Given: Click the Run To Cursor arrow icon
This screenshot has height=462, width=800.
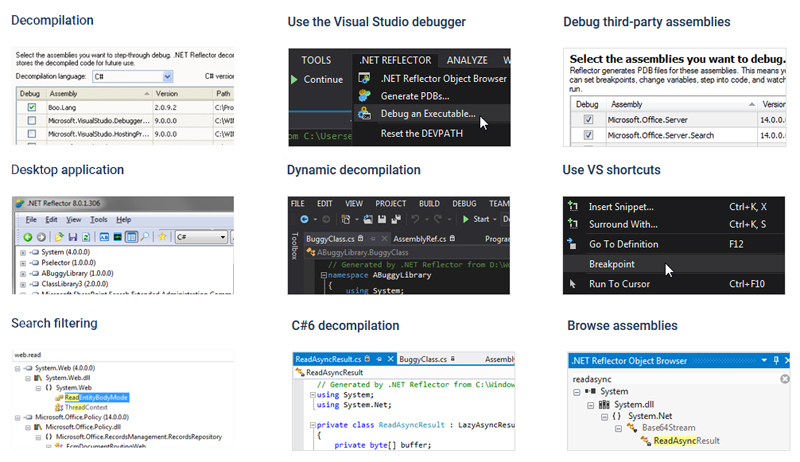Looking at the screenshot, I should (x=572, y=284).
